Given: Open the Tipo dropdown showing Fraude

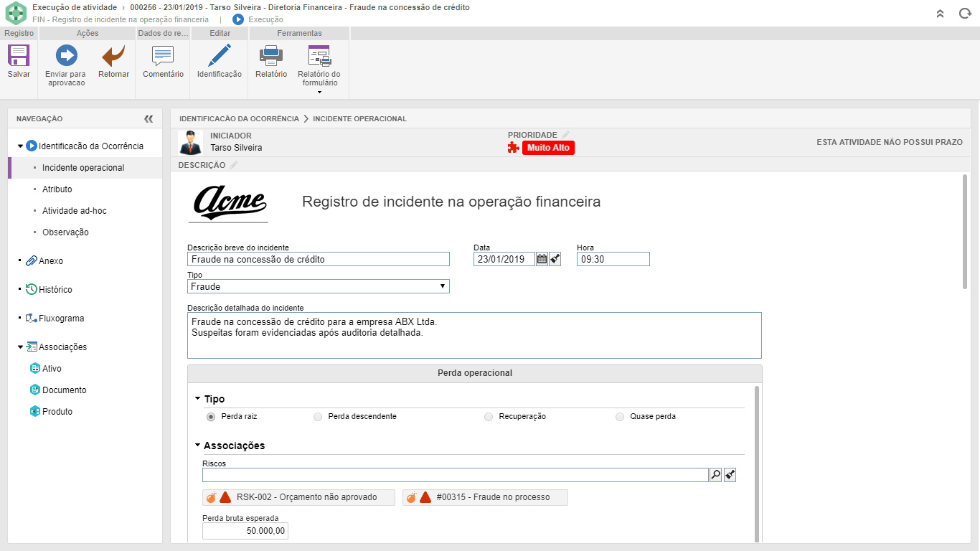Looking at the screenshot, I should pos(318,286).
